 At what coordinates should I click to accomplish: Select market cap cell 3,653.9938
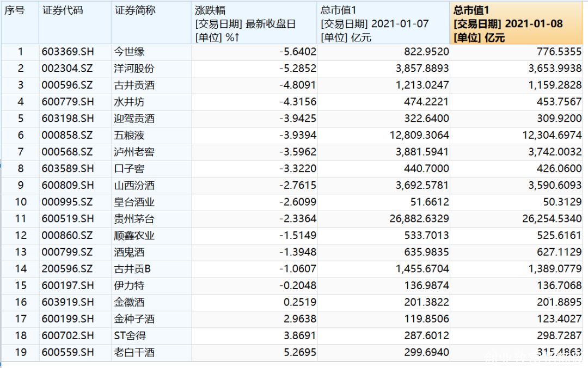(x=555, y=68)
